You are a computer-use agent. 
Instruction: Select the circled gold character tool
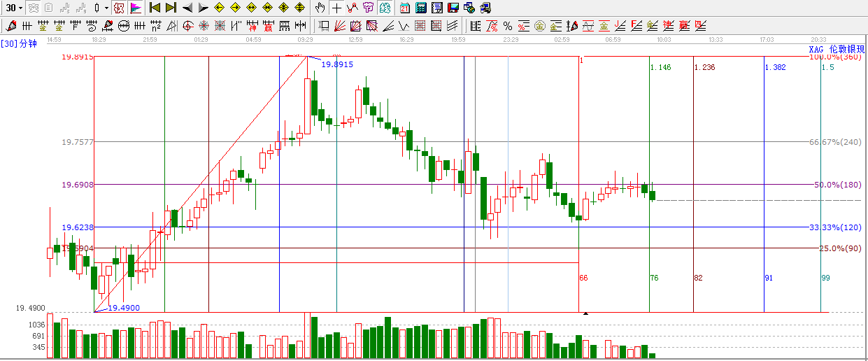point(539,27)
